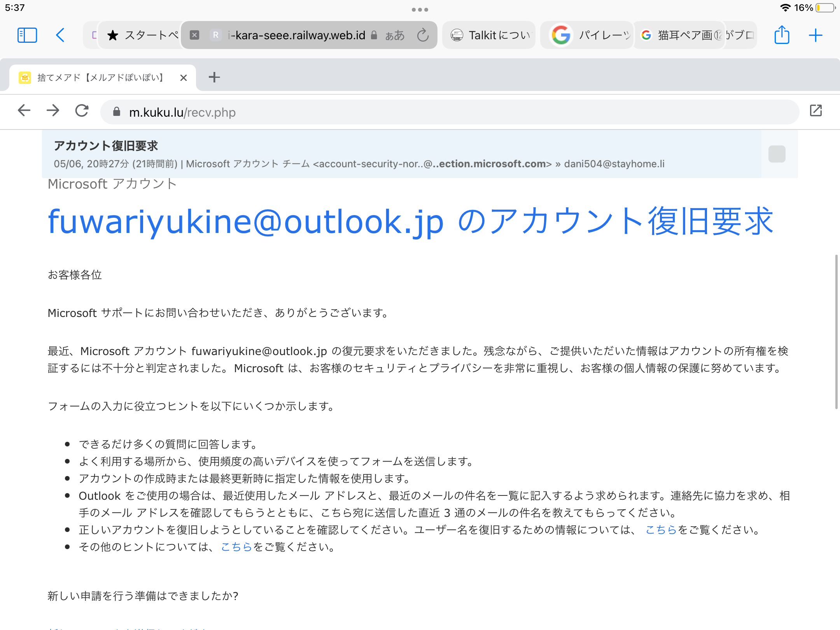Tap the 5:37 clock in status bar
The image size is (840, 630).
point(15,8)
